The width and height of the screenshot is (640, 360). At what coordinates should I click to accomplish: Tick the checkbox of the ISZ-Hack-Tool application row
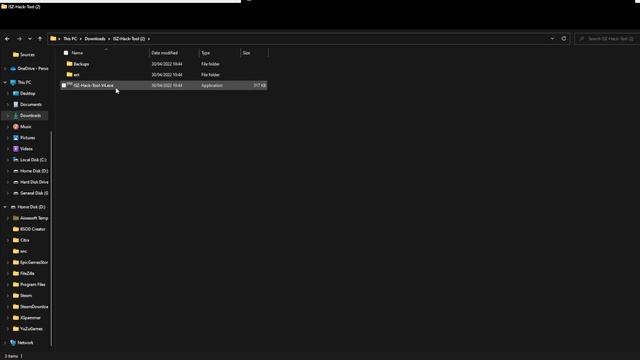coord(64,86)
